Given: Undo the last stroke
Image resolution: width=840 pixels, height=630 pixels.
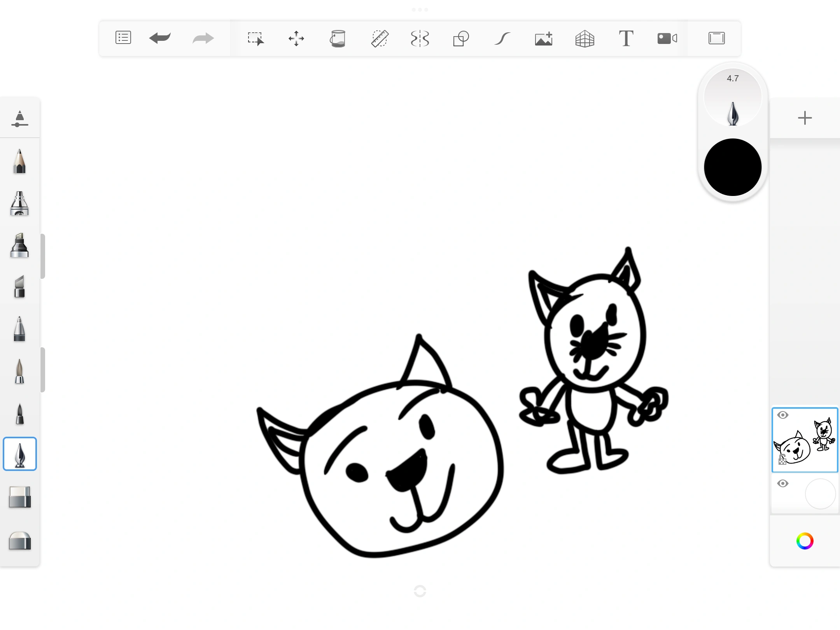Looking at the screenshot, I should point(160,38).
